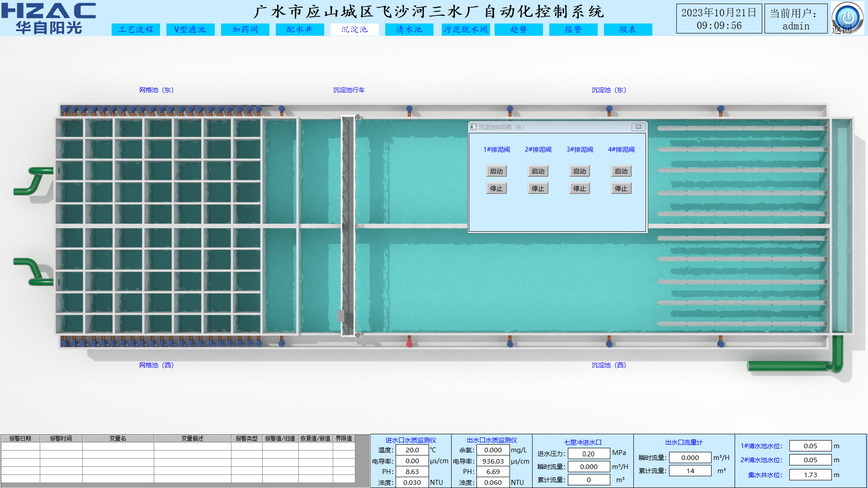Click the 沉淀池（西） label
868x488 pixels.
pos(609,365)
